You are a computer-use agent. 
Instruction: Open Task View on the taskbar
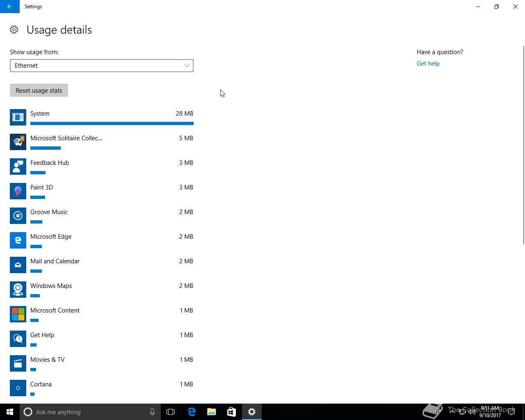point(171,412)
